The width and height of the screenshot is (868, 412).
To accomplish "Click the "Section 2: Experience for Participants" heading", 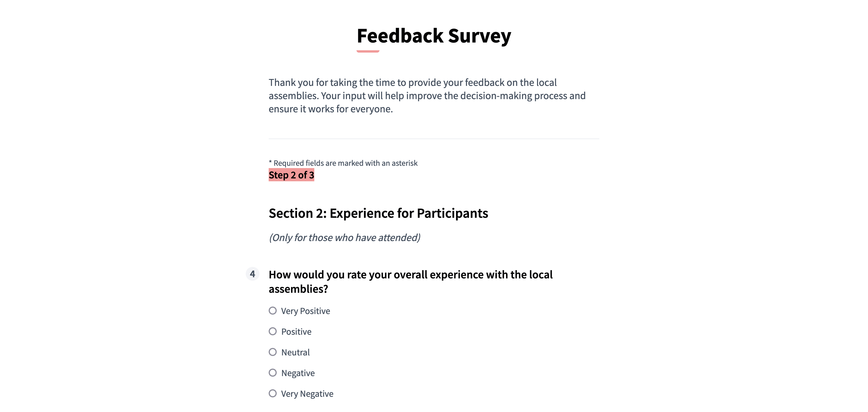I will pyautogui.click(x=378, y=213).
